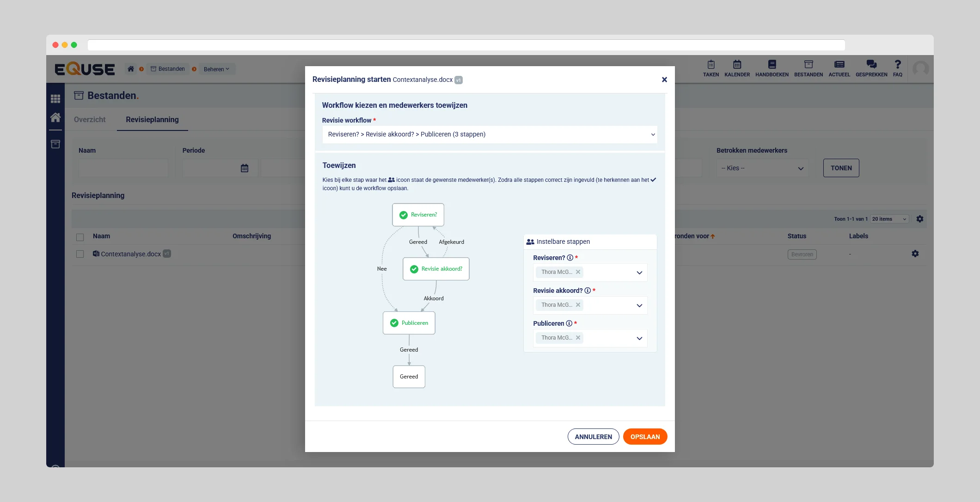Toggle the select-all checkbox in table header
Image resolution: width=980 pixels, height=502 pixels.
point(80,237)
